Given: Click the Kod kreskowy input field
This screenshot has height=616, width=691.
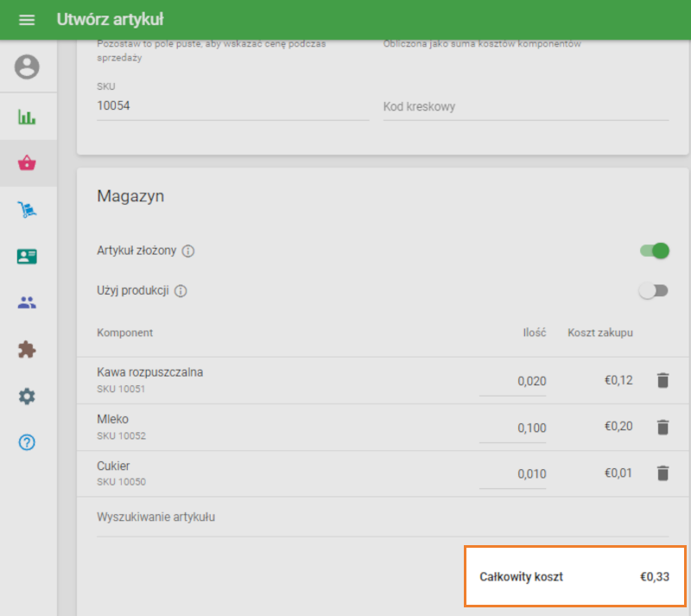Looking at the screenshot, I should (x=525, y=107).
